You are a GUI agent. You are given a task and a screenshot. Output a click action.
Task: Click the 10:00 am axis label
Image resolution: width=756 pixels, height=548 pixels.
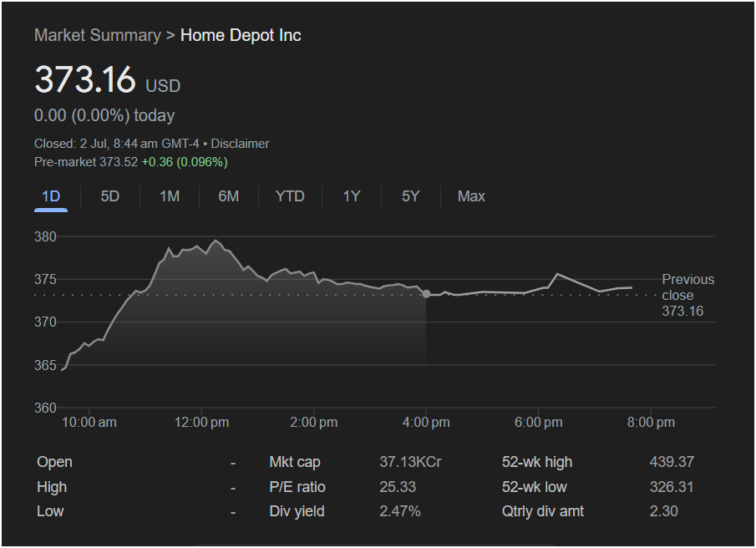[x=89, y=423]
